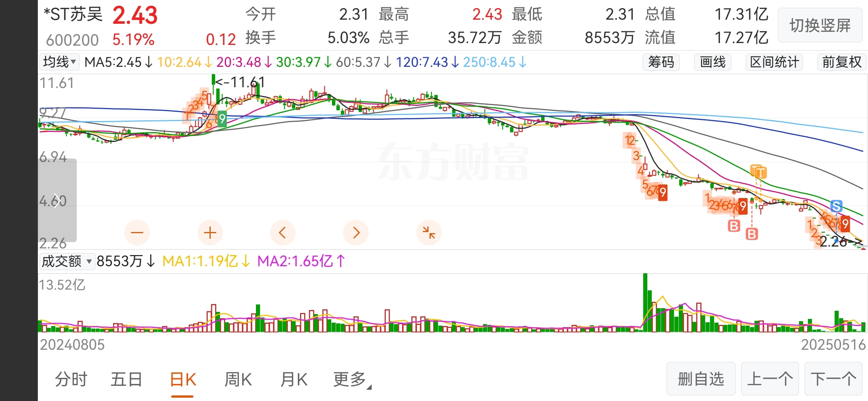Tap the current price 2.43
The height and width of the screenshot is (401, 868).
pos(135,16)
